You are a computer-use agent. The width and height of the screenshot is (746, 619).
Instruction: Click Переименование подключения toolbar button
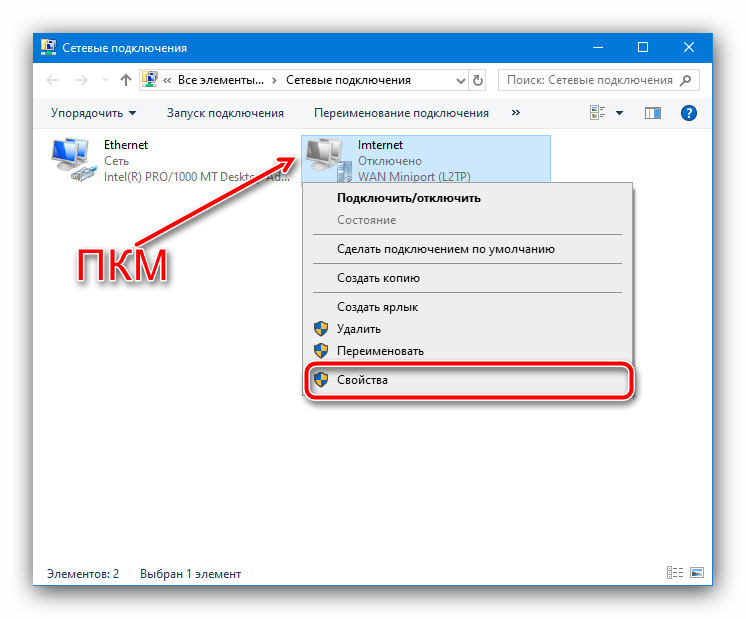click(401, 113)
